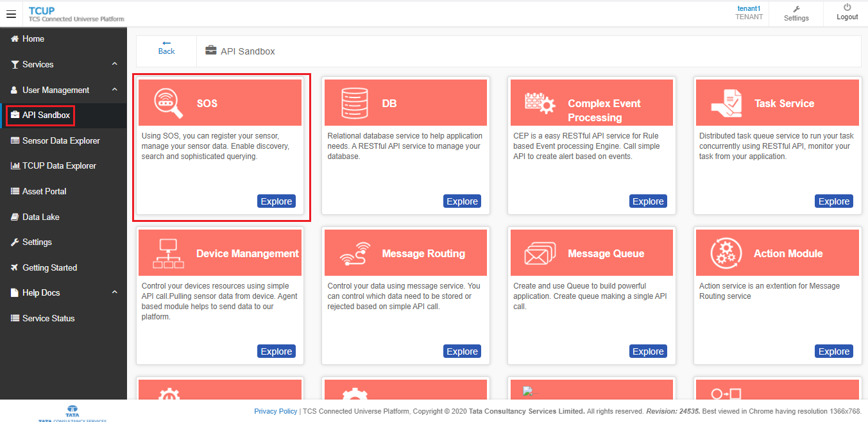Viewport: 868px width, 422px height.
Task: Click the TCUP logo title
Action: tap(42, 10)
